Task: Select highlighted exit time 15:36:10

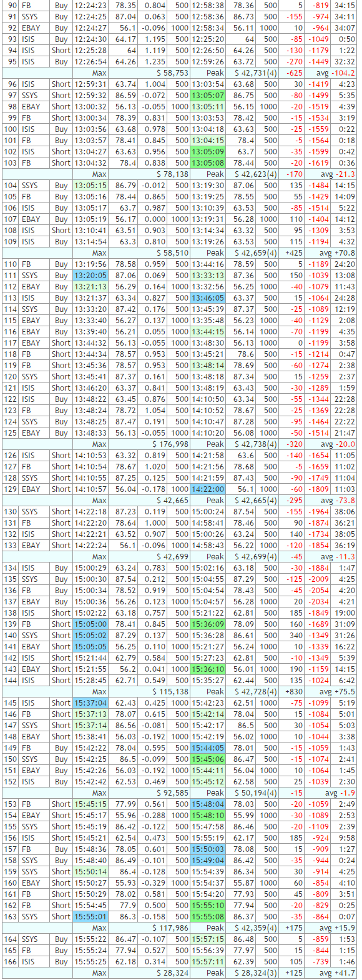Action: tap(207, 669)
